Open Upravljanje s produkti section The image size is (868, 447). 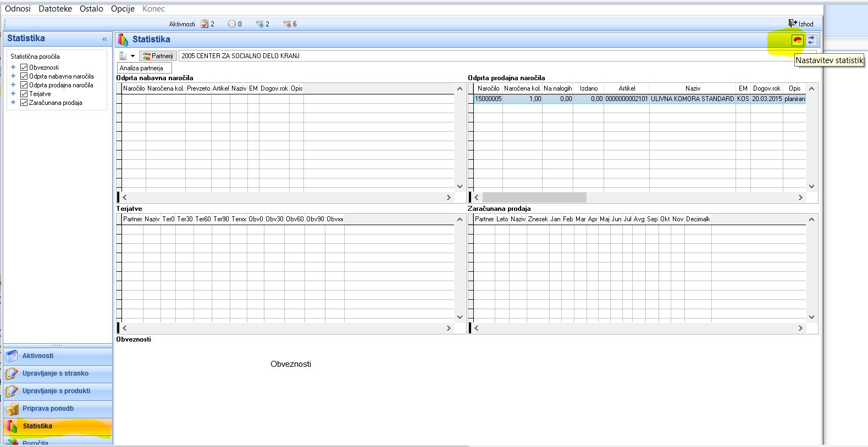(x=58, y=391)
